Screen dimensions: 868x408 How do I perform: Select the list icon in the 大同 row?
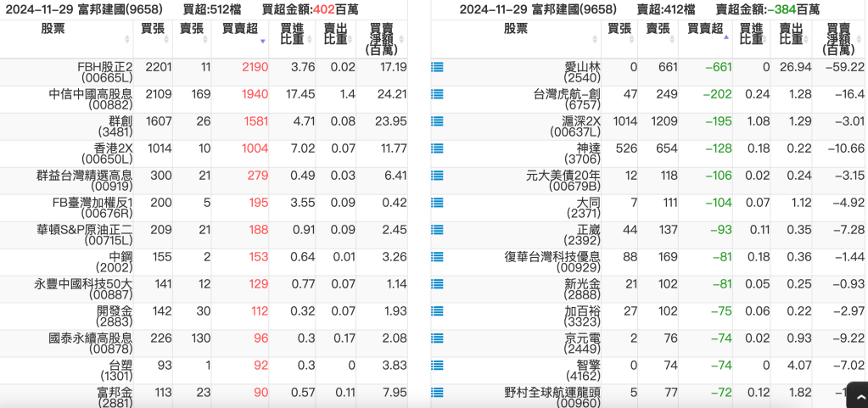[x=437, y=203]
